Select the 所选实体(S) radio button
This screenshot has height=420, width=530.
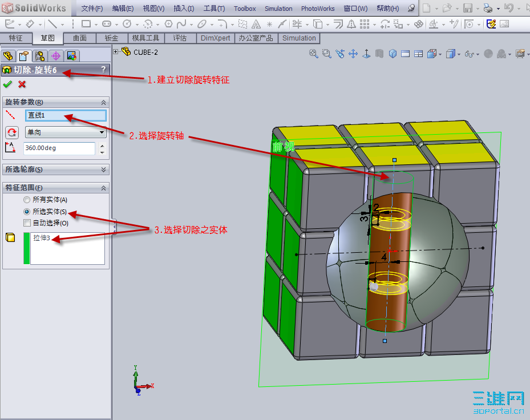(27, 212)
